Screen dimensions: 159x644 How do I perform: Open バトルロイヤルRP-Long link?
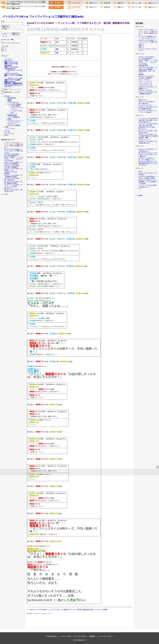tap(16, 111)
